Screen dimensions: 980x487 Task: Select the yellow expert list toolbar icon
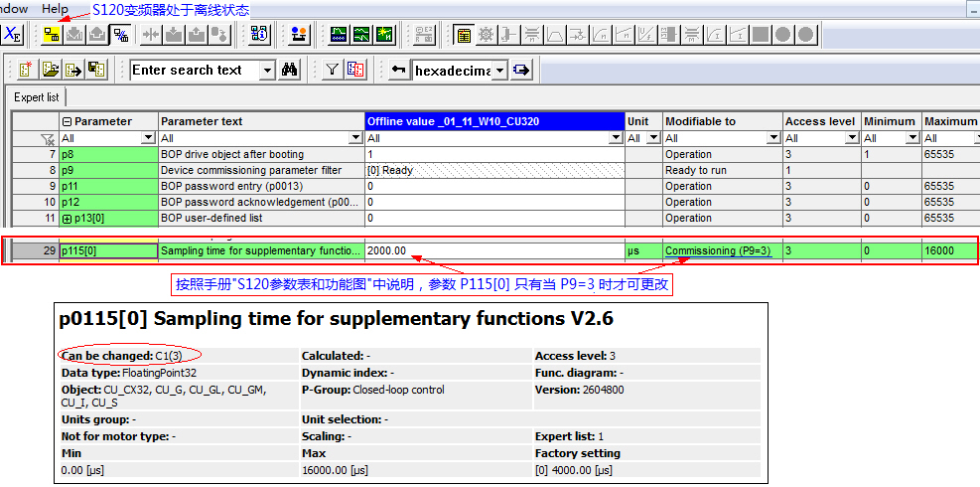coord(463,35)
